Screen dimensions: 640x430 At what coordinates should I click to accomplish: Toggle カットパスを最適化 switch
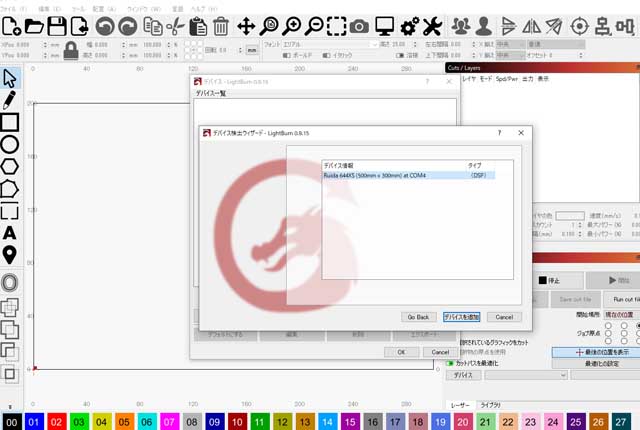[x=450, y=363]
